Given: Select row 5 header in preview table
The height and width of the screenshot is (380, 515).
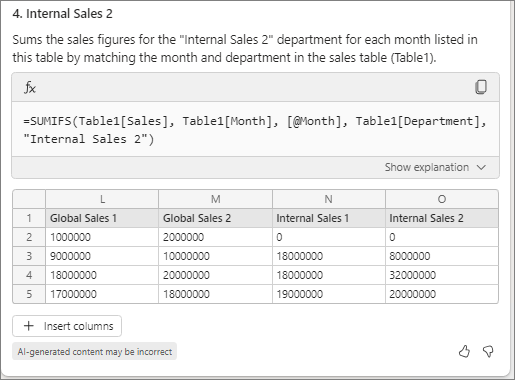Looking at the screenshot, I should pyautogui.click(x=29, y=294).
